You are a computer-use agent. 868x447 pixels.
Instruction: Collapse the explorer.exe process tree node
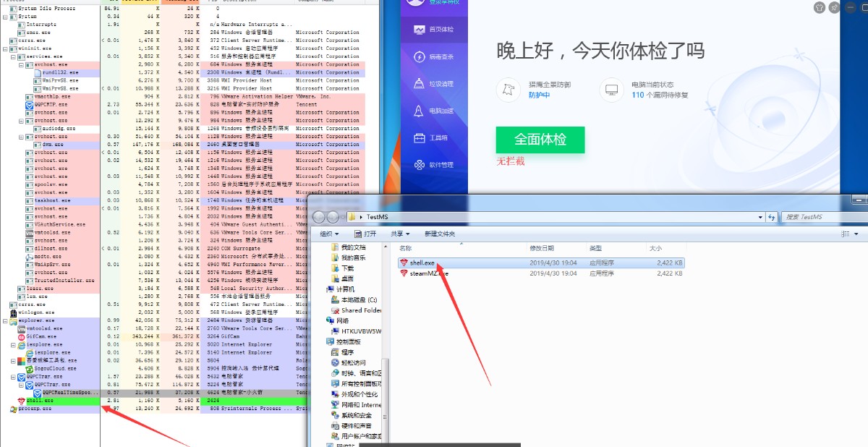(5, 320)
